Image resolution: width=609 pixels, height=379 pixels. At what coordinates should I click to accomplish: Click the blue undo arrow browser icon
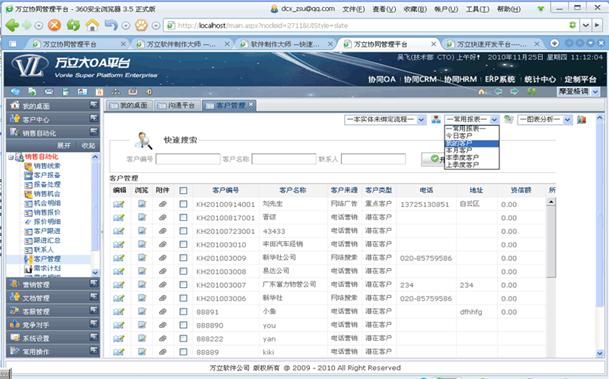pos(111,26)
